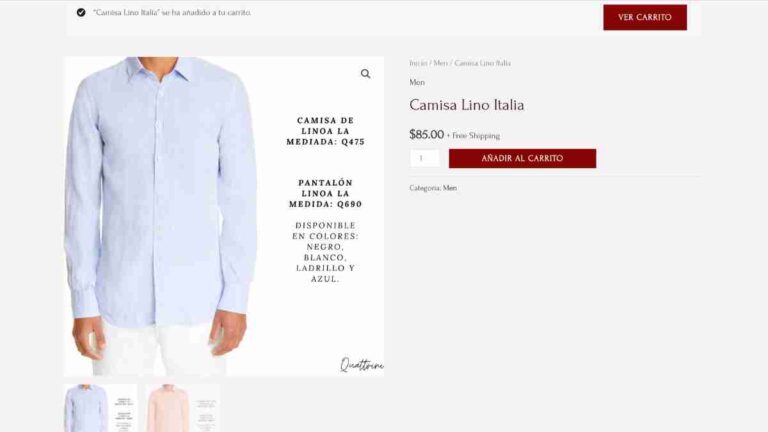This screenshot has height=432, width=768.
Task: Click the 'Pantalón lino a la medida' text
Action: point(325,193)
